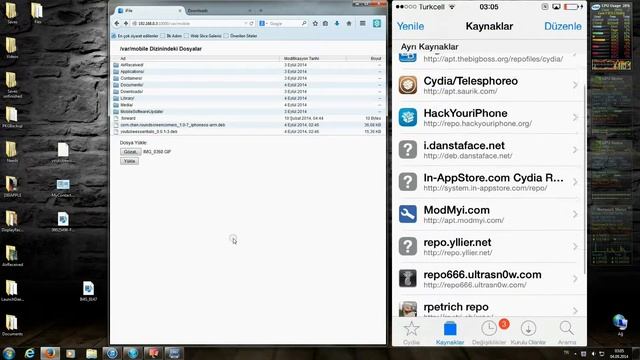Screen dimensions: 640x360
Task: Go back in the Firefox browser
Action: 117,24
